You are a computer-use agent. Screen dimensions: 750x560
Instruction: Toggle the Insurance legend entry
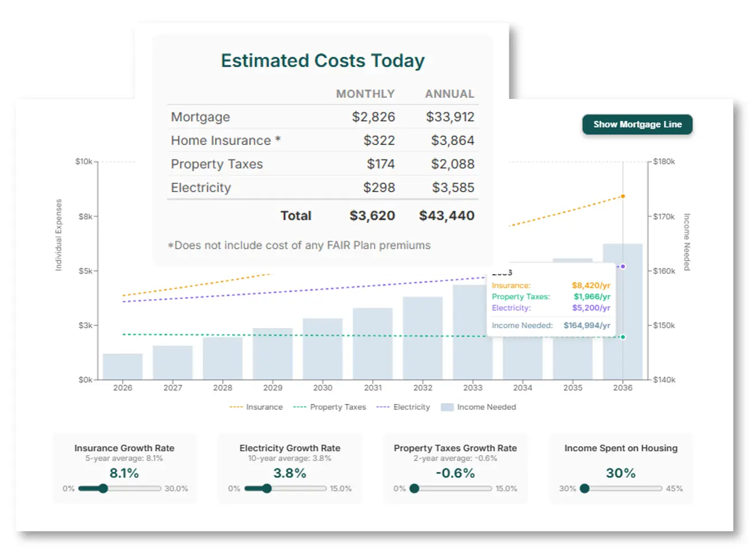coord(256,407)
